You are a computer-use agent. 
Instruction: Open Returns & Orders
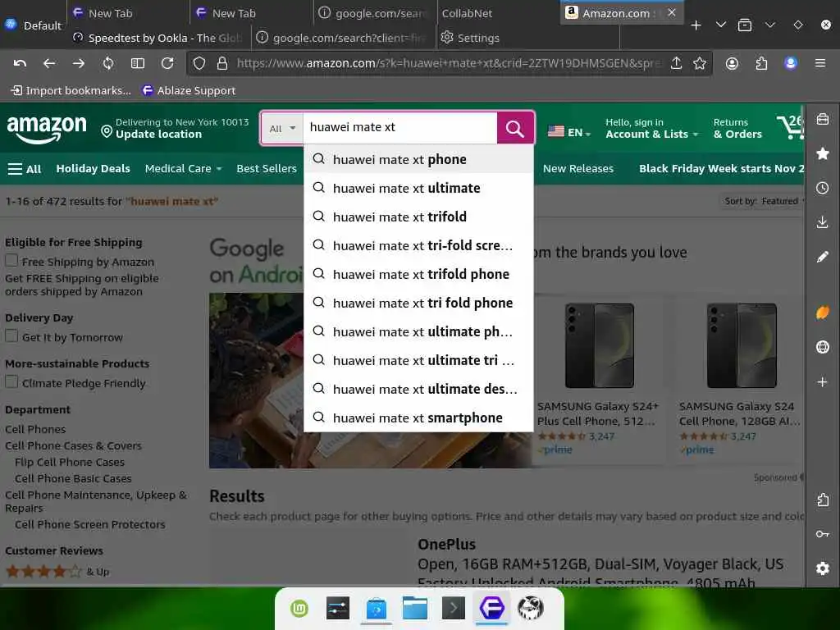(737, 129)
